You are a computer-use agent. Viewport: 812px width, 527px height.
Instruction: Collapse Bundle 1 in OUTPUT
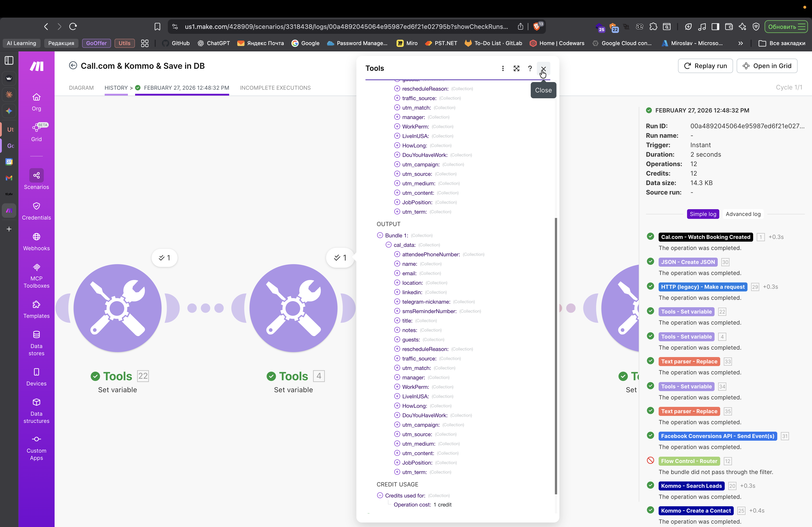coord(380,235)
